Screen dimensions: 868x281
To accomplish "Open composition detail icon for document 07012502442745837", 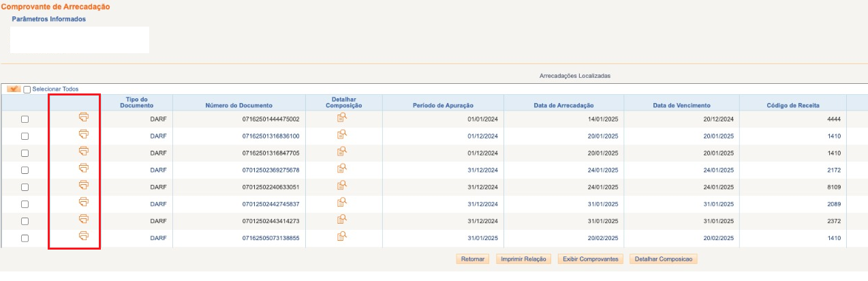I will click(x=342, y=203).
